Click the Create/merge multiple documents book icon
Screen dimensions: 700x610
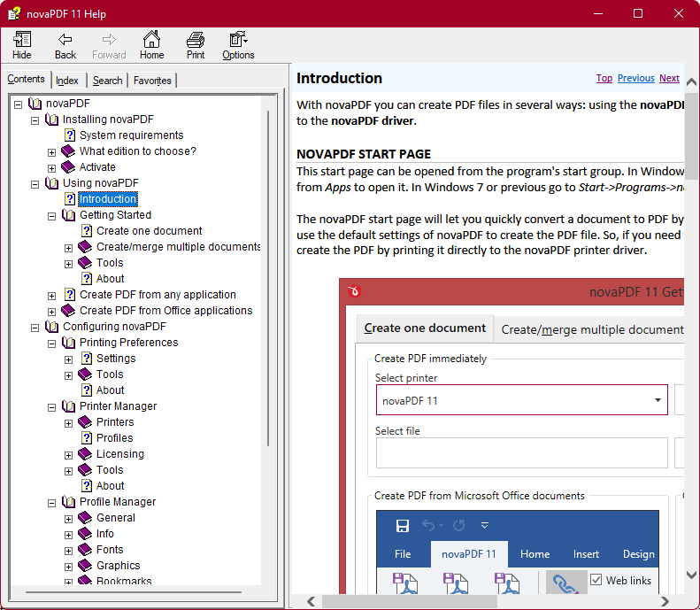click(85, 247)
